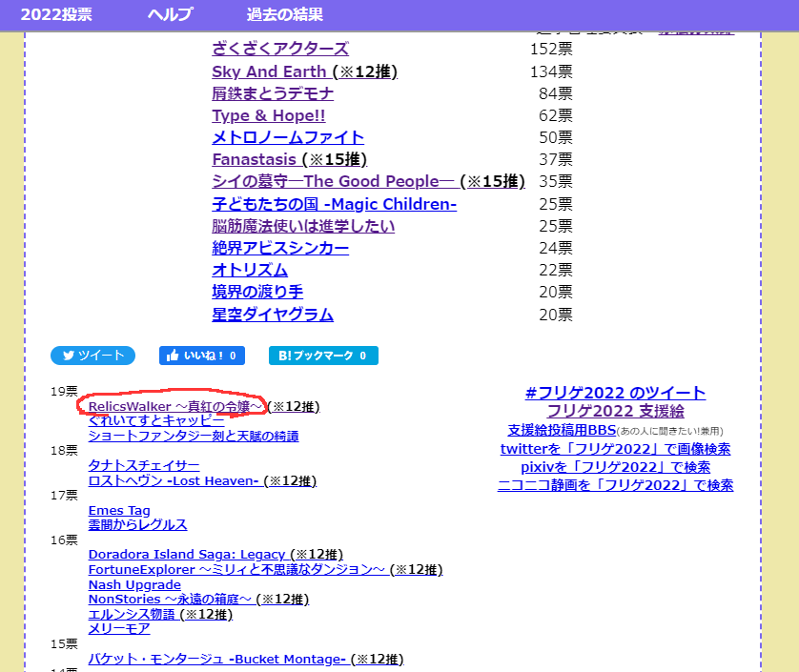Open the 過去の結果 menu item
The image size is (799, 672).
click(x=284, y=14)
